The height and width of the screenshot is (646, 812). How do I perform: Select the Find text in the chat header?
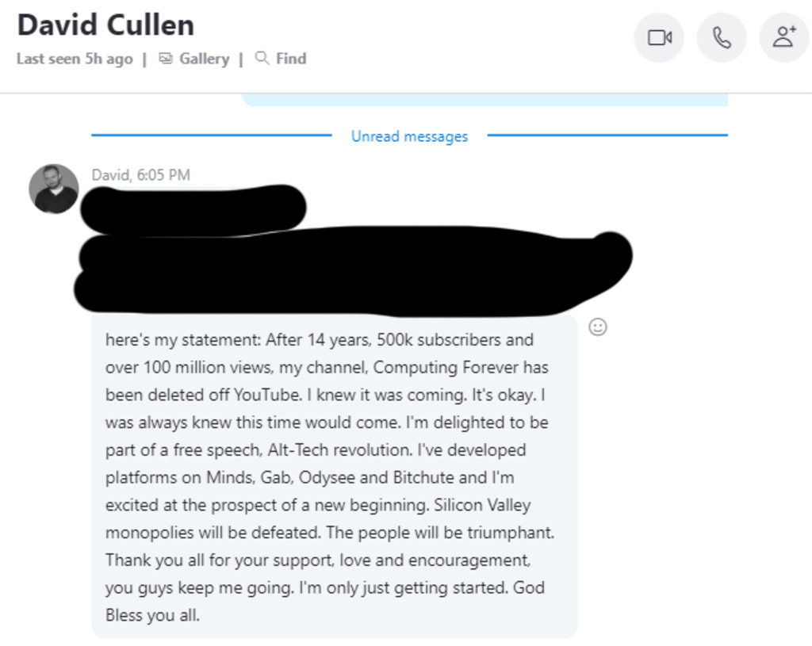coord(291,59)
